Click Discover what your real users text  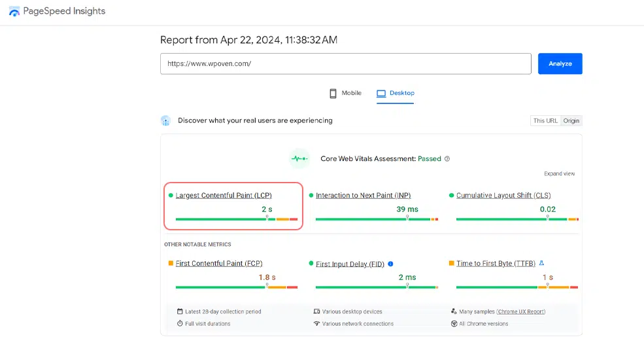[x=255, y=121]
